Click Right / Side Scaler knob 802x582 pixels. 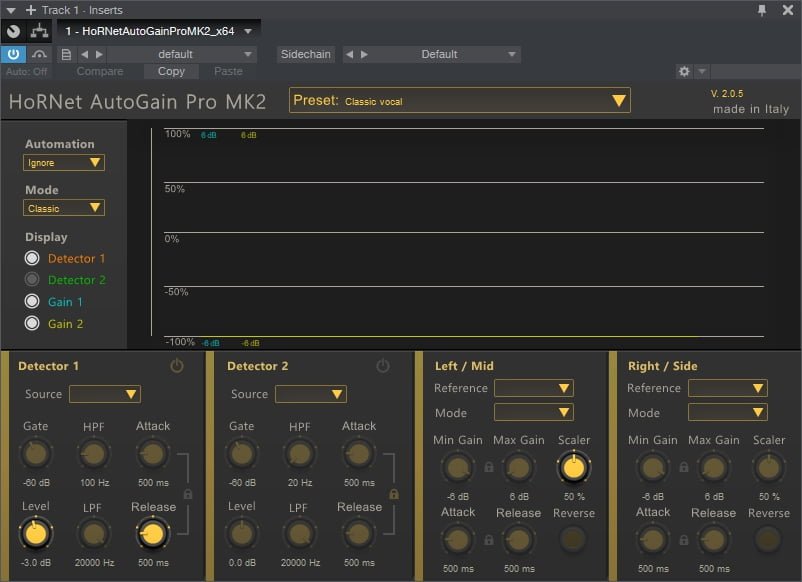tap(769, 468)
